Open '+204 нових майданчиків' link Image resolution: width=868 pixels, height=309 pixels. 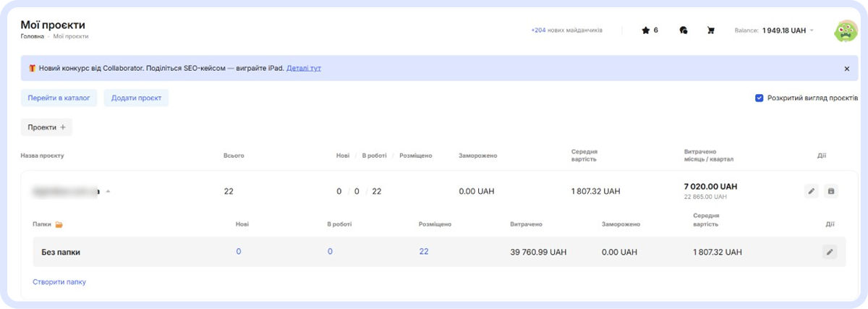click(x=566, y=30)
